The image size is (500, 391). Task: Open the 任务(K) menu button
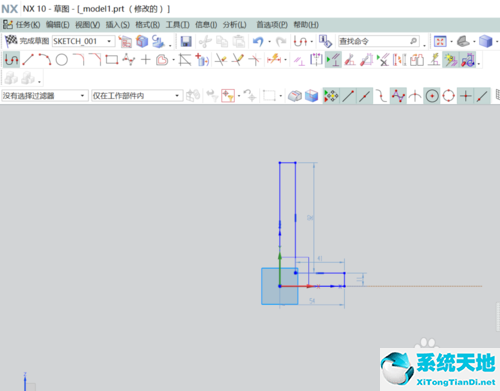click(22, 25)
